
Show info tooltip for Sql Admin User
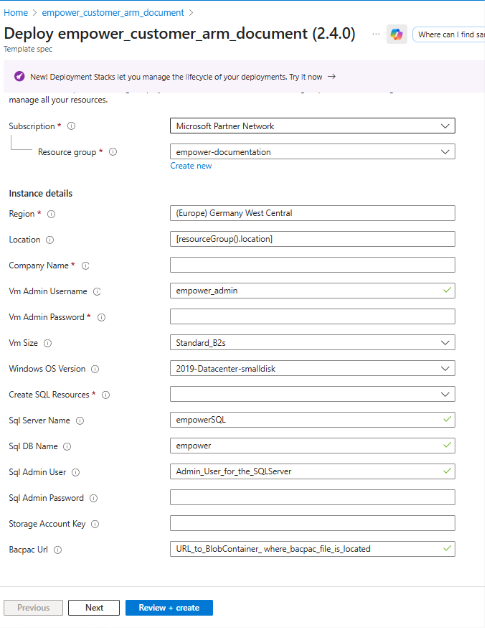[x=76, y=473]
